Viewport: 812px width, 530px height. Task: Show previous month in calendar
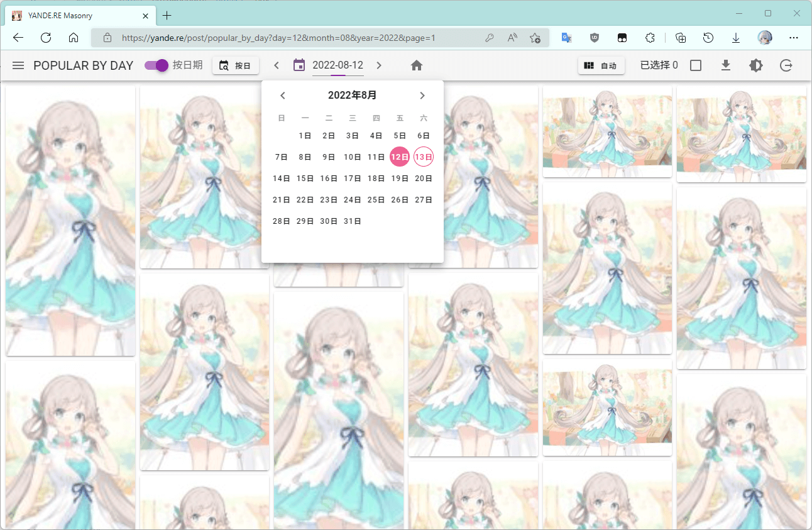283,96
